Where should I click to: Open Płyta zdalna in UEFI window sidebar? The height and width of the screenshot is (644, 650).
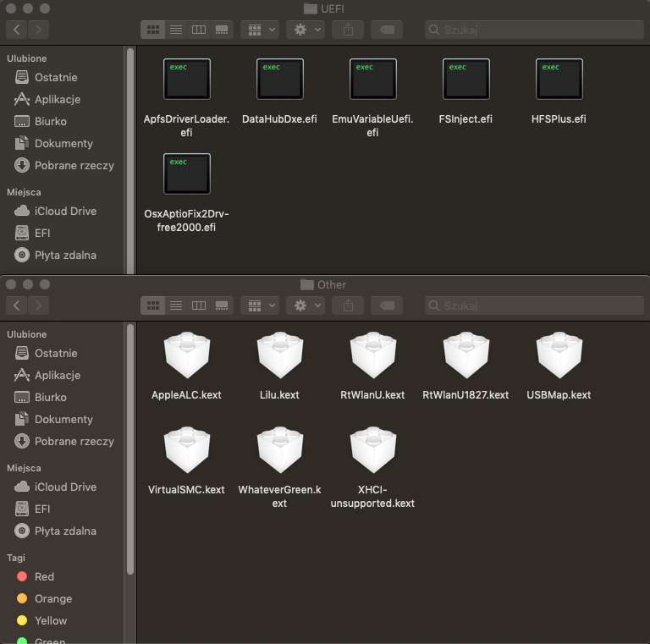point(62,256)
